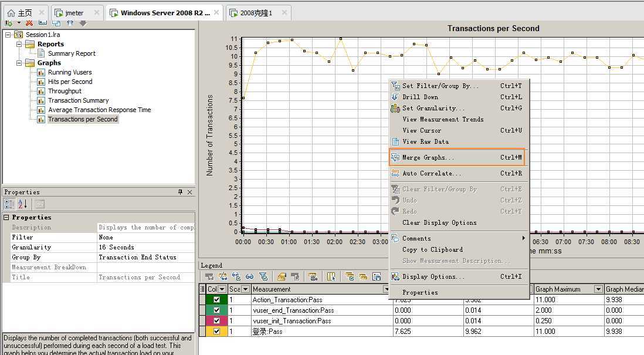The height and width of the screenshot is (355, 644).
Task: Click the orange ruler-house icon in Legend toolbar
Action: 282,276
